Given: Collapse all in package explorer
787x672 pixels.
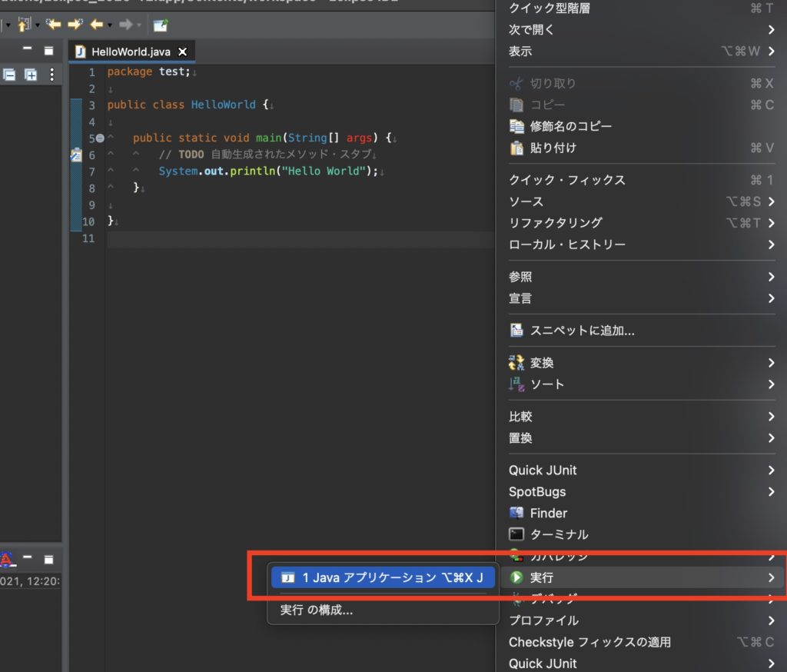Looking at the screenshot, I should (x=9, y=75).
